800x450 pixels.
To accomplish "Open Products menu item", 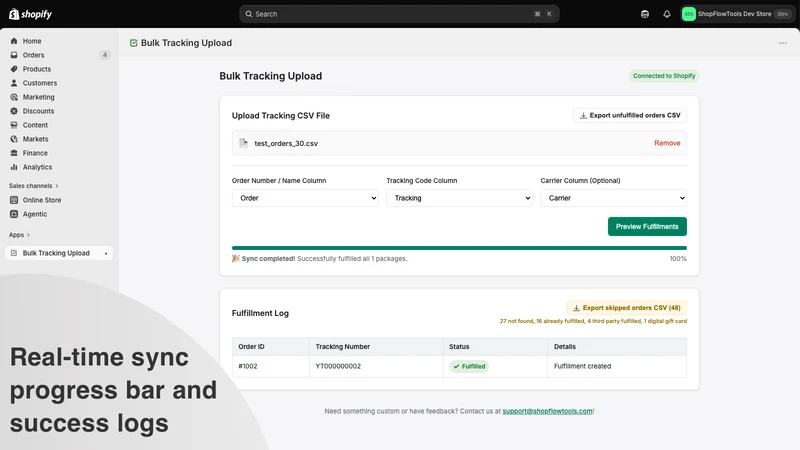I will pos(37,69).
